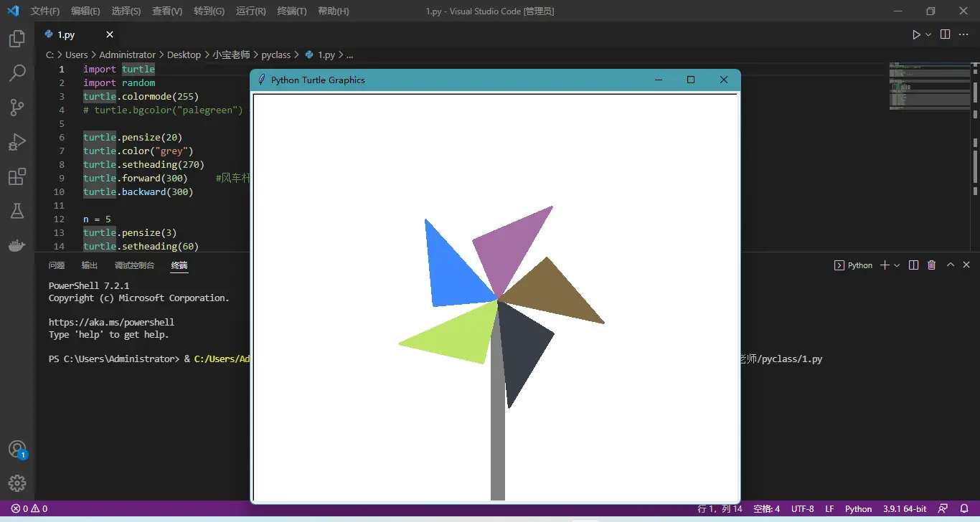Open the Search view in the sidebar
The image size is (980, 522).
click(17, 72)
